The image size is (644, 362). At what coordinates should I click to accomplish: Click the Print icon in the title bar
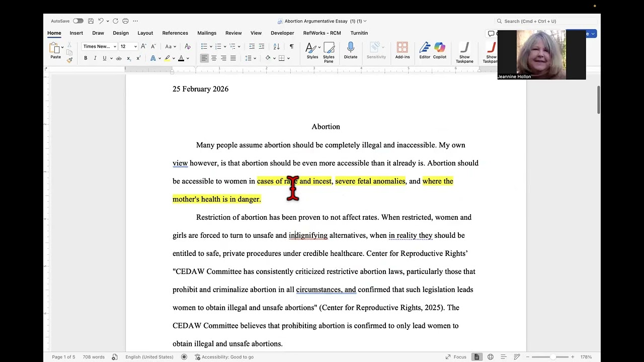[x=125, y=21]
